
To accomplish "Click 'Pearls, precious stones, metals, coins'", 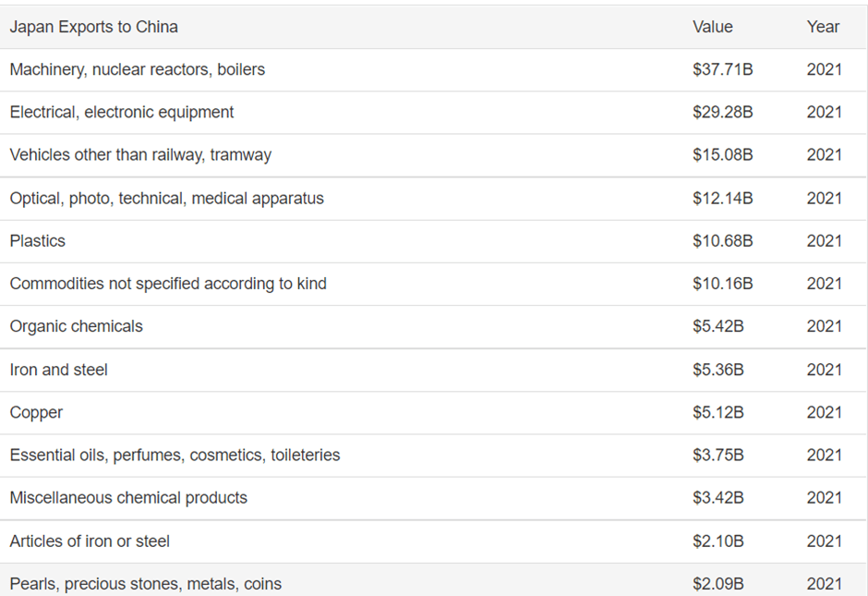I will point(146,583).
